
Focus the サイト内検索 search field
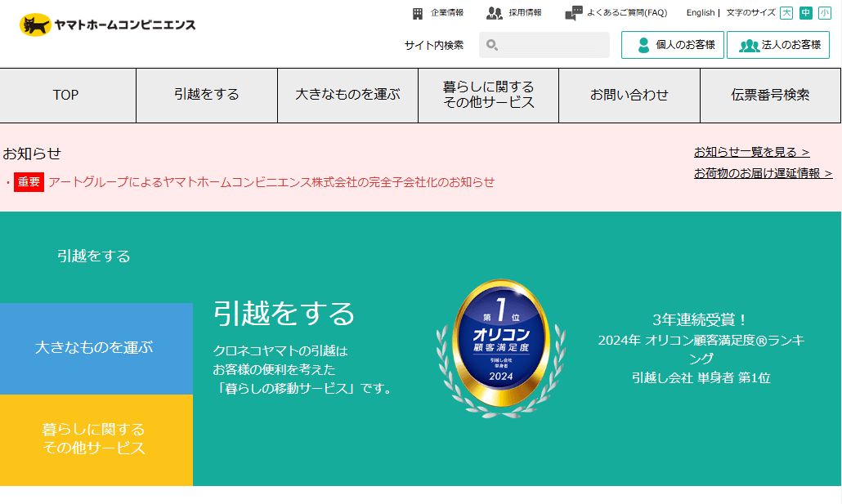tap(544, 45)
